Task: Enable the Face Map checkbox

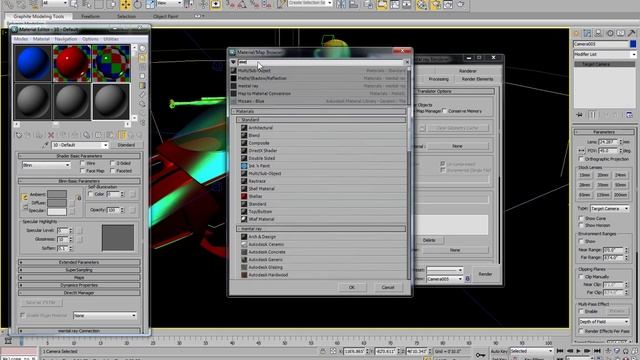Action: point(82,171)
